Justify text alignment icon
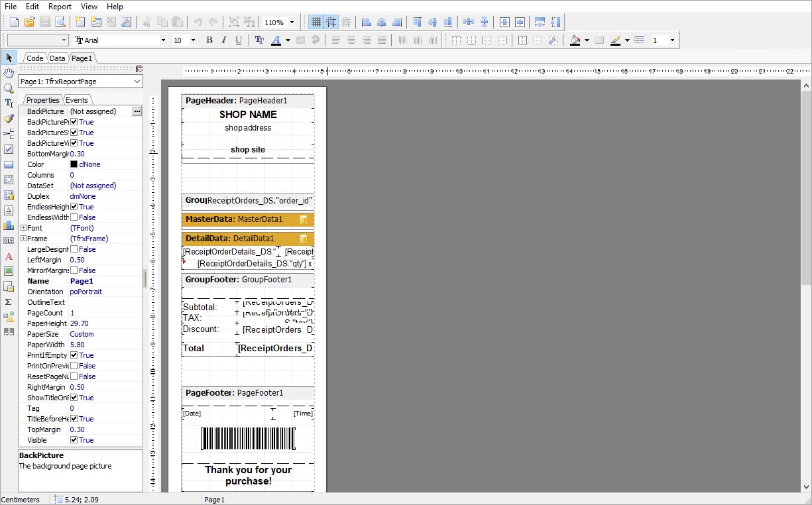This screenshot has width=812, height=505. click(381, 40)
